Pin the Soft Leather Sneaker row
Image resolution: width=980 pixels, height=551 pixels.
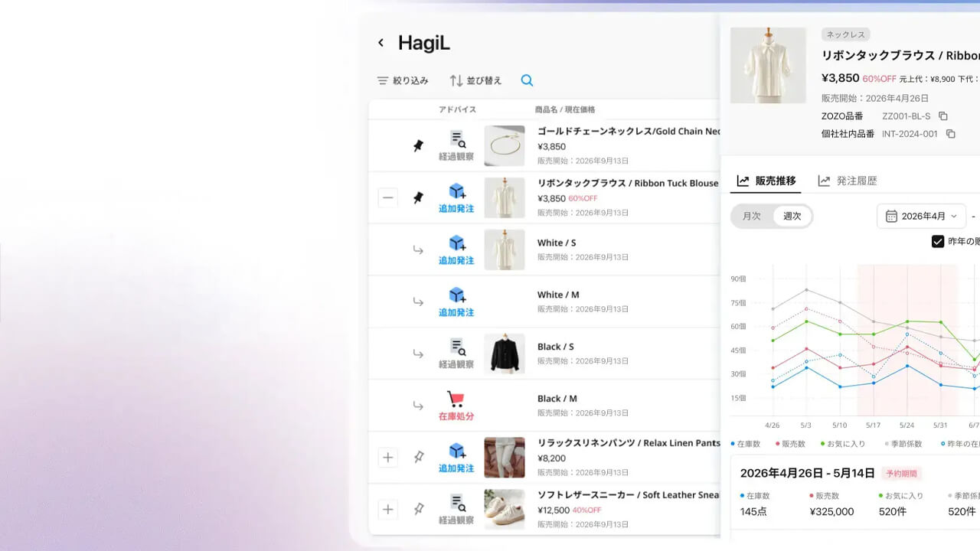418,509
